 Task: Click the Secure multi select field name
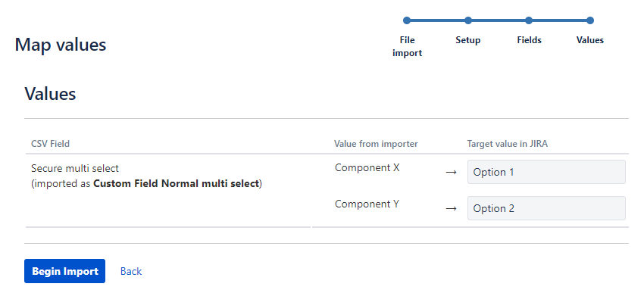(75, 168)
